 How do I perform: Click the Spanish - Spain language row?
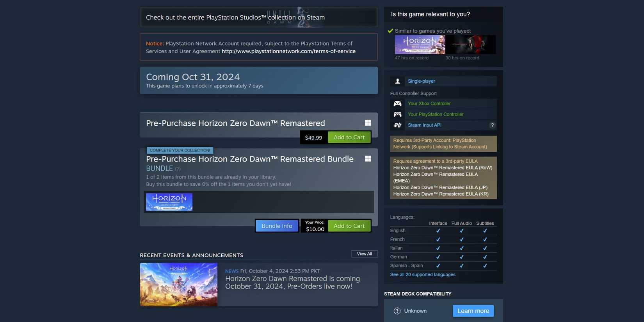pyautogui.click(x=443, y=266)
